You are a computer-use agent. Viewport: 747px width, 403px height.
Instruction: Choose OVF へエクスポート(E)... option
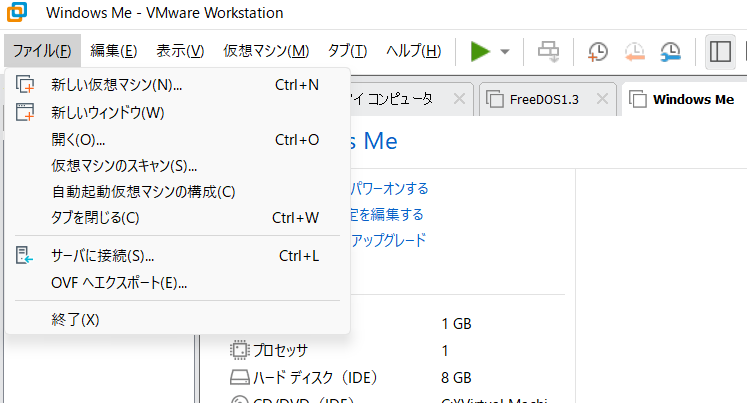tap(119, 283)
